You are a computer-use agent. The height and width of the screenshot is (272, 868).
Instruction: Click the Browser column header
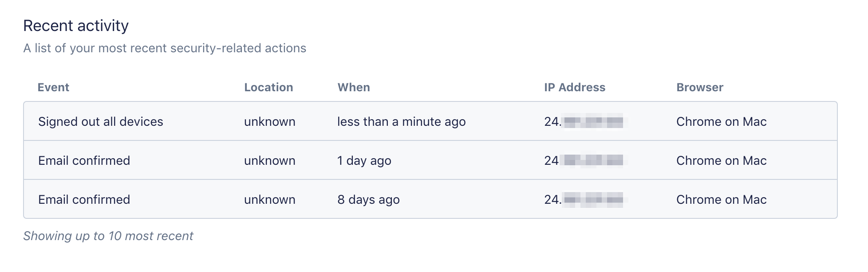pos(699,87)
